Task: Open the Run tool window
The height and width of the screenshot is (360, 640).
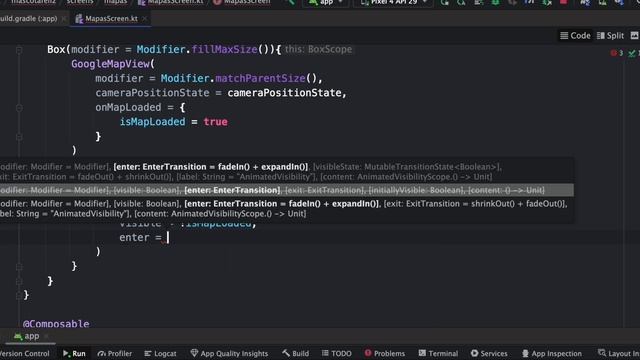Action: point(74,353)
